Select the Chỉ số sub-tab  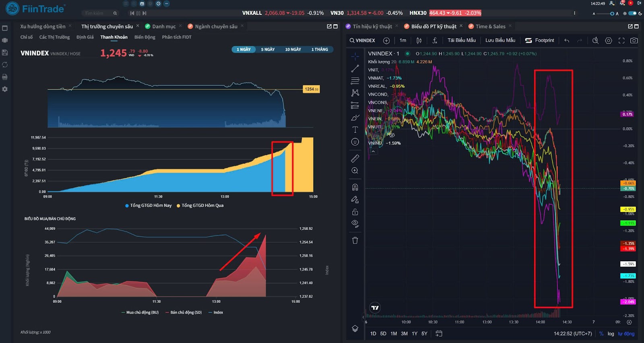(27, 37)
